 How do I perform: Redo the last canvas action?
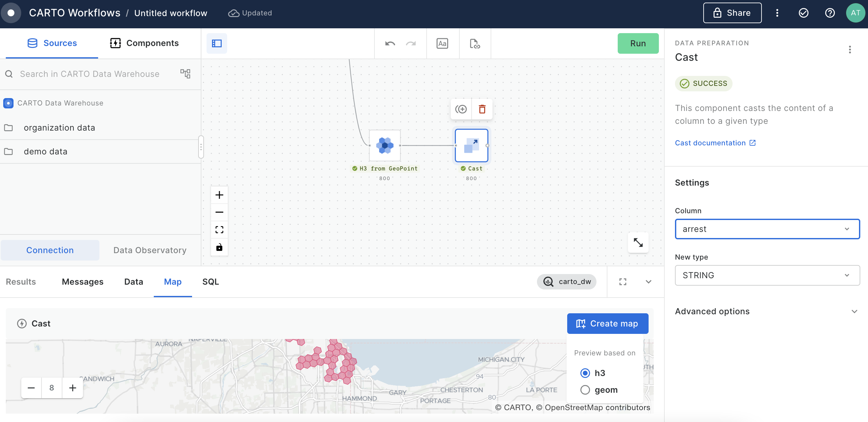(411, 43)
